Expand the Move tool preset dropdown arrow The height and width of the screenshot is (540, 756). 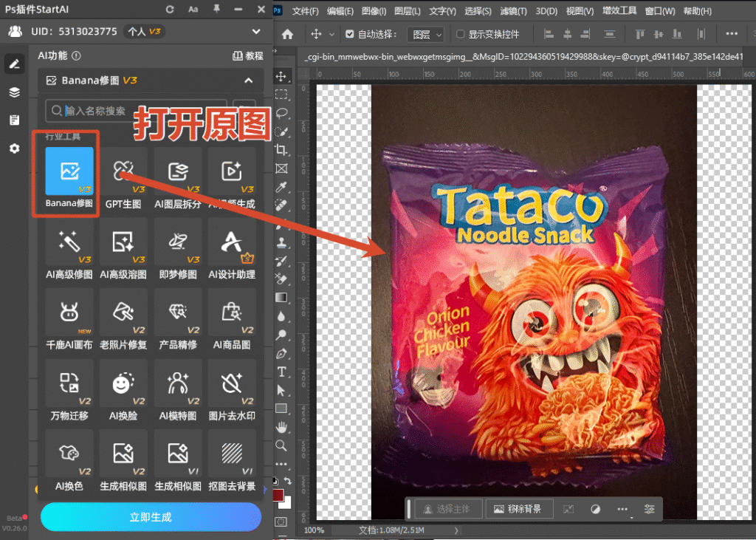pos(331,34)
